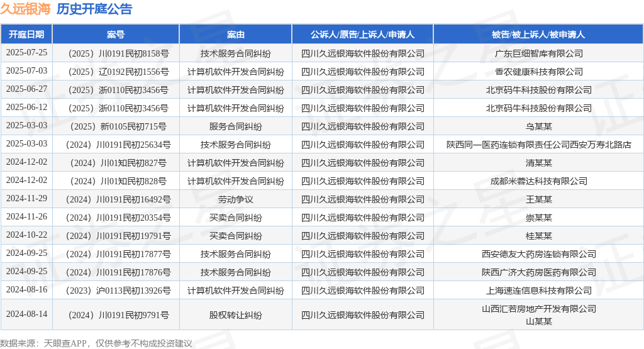Click date cell 2024-08-16
This screenshot has height=349, width=644.
[x=26, y=289]
